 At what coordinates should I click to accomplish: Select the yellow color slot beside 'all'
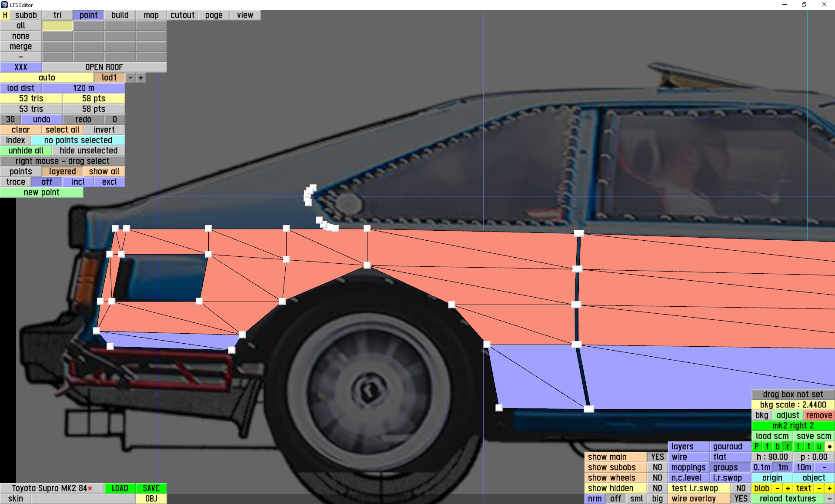click(57, 26)
